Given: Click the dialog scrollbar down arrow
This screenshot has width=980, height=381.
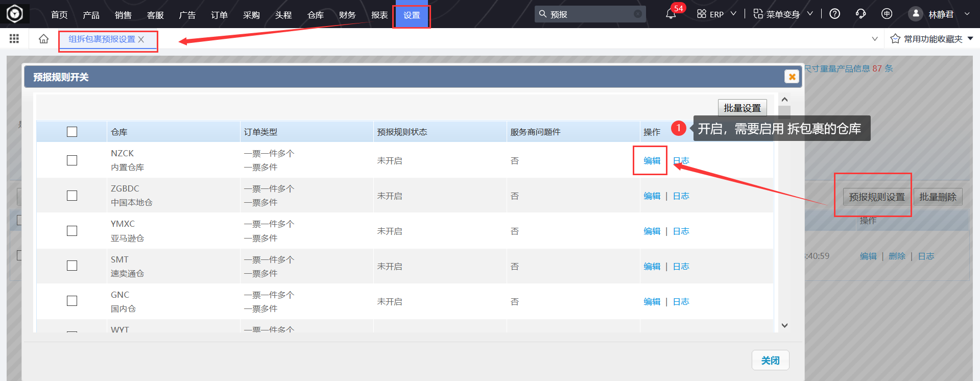Looking at the screenshot, I should pyautogui.click(x=785, y=325).
